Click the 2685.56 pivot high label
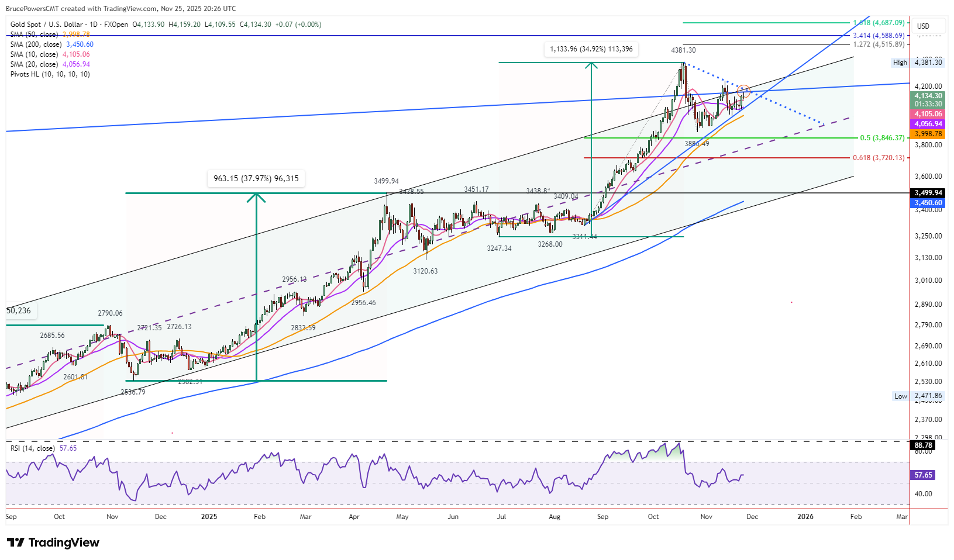Image resolution: width=954 pixels, height=560 pixels. click(x=52, y=336)
